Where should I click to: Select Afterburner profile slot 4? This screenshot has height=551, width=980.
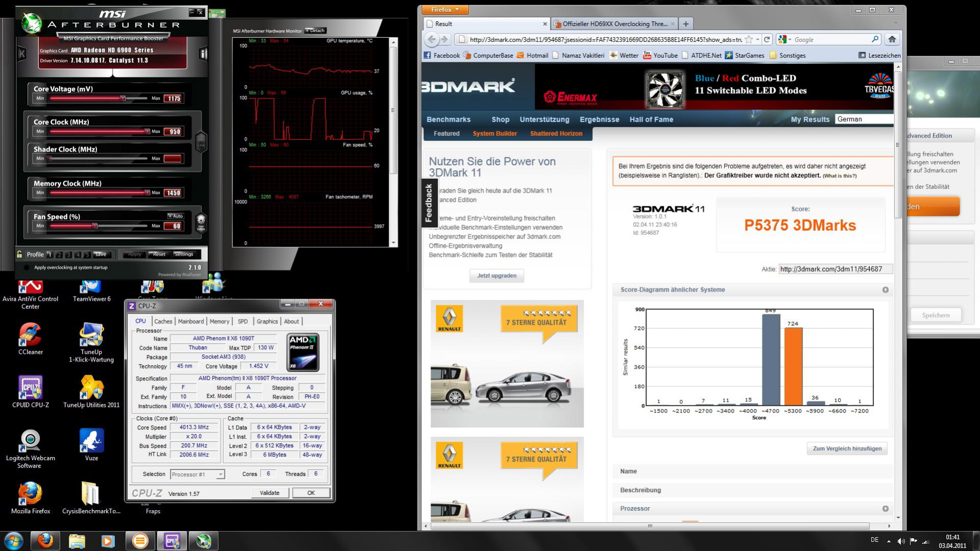click(78, 254)
